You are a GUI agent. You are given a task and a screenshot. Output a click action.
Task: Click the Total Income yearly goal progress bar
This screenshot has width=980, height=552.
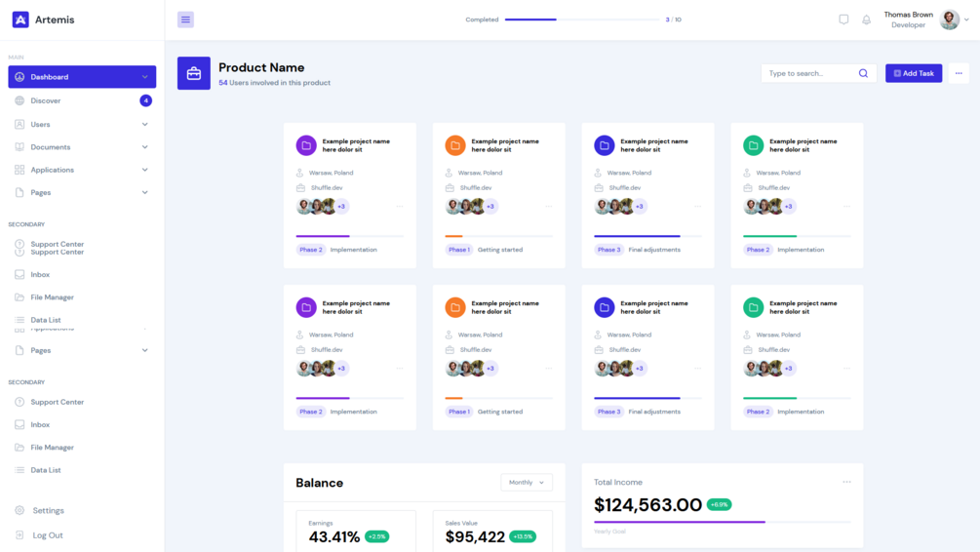[x=723, y=522]
